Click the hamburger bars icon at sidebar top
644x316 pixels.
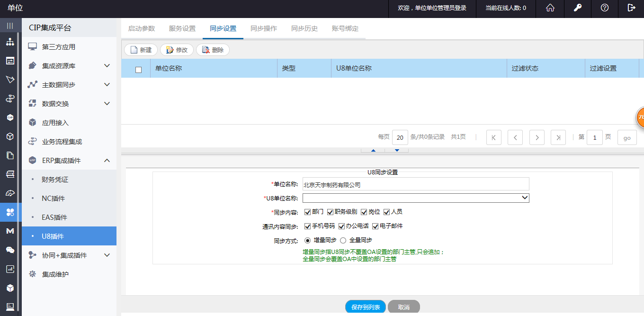click(10, 26)
